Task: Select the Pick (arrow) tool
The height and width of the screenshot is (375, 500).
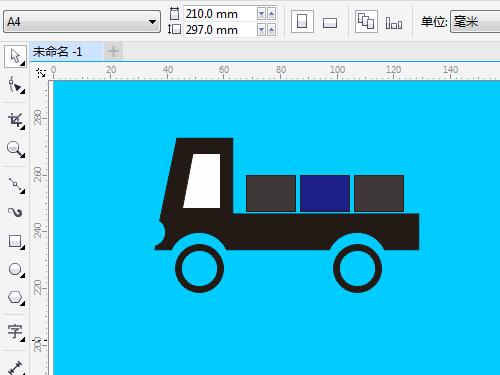Action: click(x=15, y=56)
